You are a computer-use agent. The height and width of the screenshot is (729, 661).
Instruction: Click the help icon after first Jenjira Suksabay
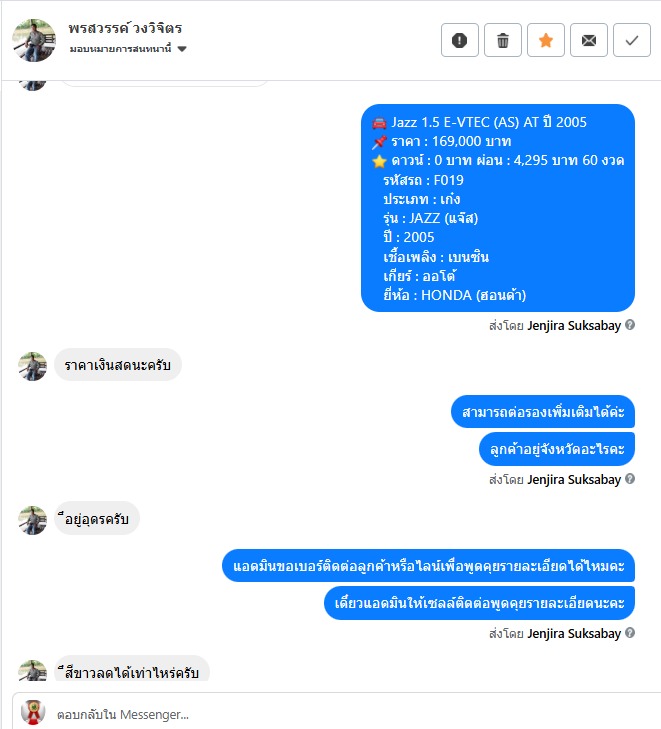coord(630,325)
